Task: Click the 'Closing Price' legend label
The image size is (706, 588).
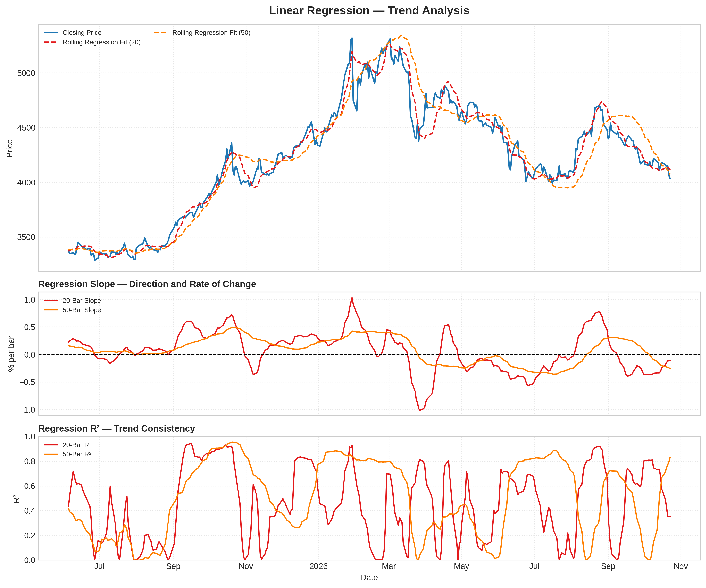Action: pos(82,33)
